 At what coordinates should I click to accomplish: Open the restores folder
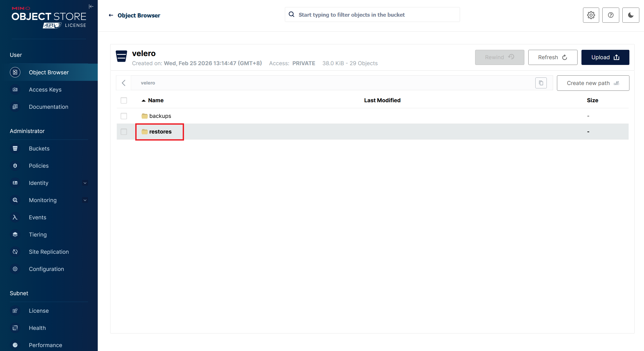click(160, 132)
